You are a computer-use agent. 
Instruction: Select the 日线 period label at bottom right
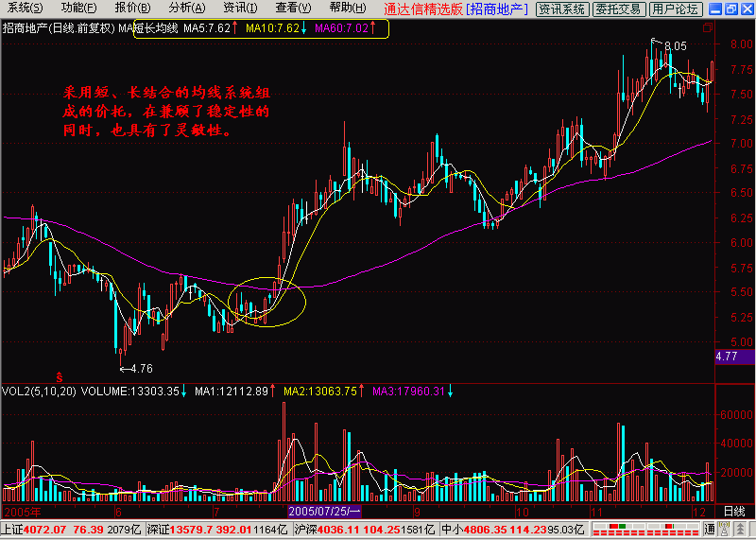[734, 510]
